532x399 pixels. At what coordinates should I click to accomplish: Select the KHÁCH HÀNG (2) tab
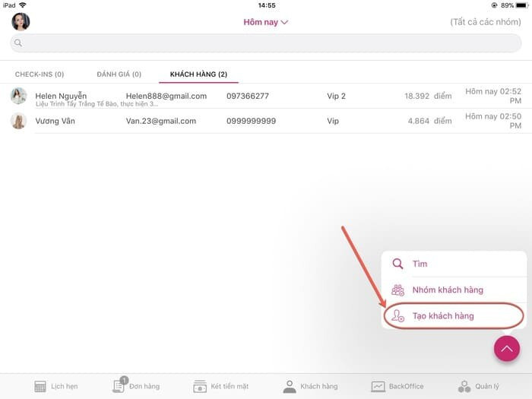pyautogui.click(x=198, y=74)
